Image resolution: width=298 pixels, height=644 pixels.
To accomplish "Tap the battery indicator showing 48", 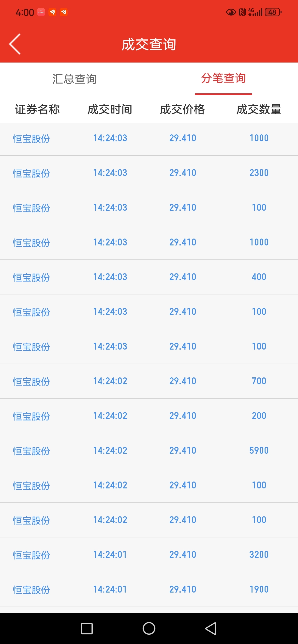I will [273, 12].
